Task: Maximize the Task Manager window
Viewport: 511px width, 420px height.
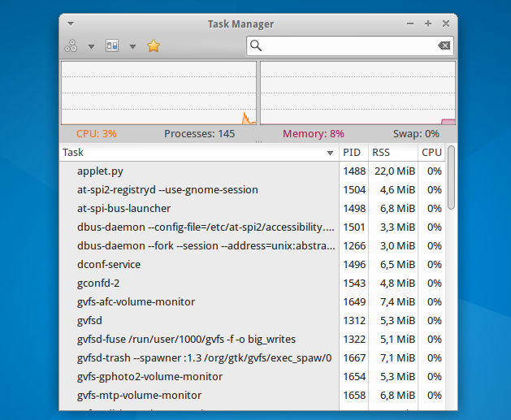Action: (x=428, y=24)
